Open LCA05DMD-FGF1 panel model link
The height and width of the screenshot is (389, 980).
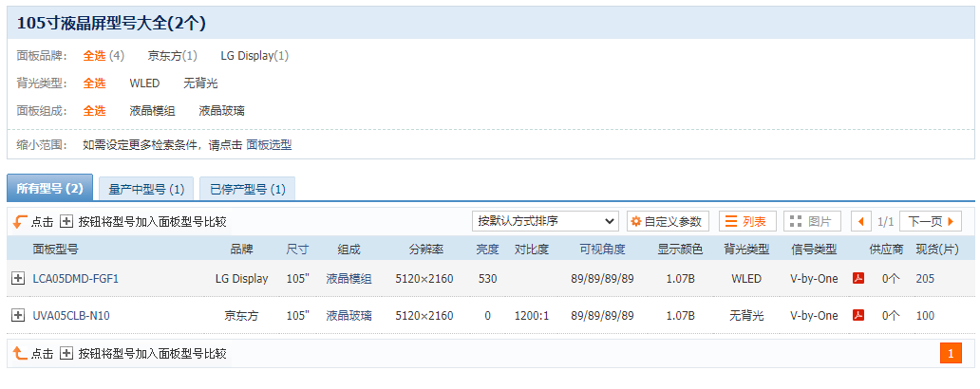[75, 279]
